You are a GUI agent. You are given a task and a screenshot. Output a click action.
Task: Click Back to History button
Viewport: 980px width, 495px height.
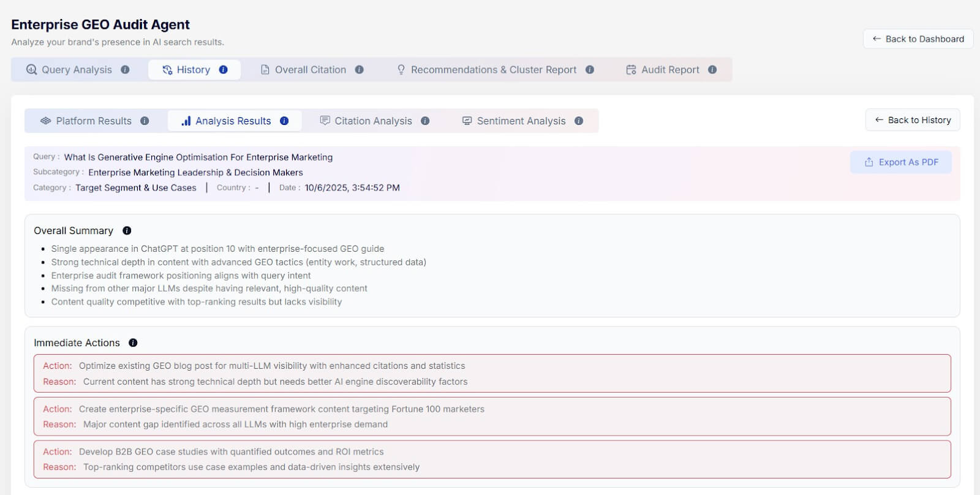pos(912,120)
